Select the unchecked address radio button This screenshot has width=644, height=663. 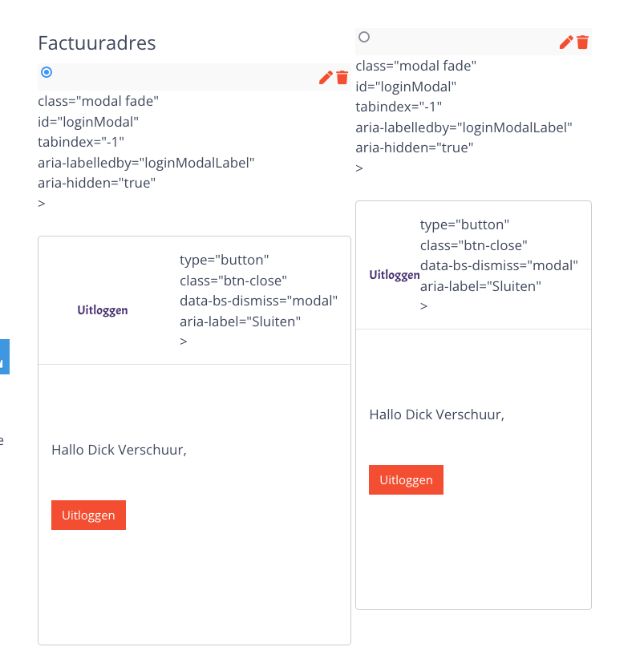click(364, 37)
